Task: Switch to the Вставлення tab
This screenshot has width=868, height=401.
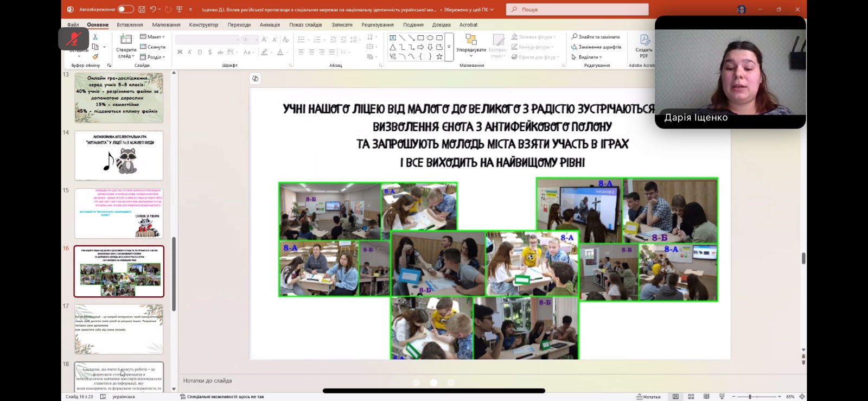Action: coord(130,24)
